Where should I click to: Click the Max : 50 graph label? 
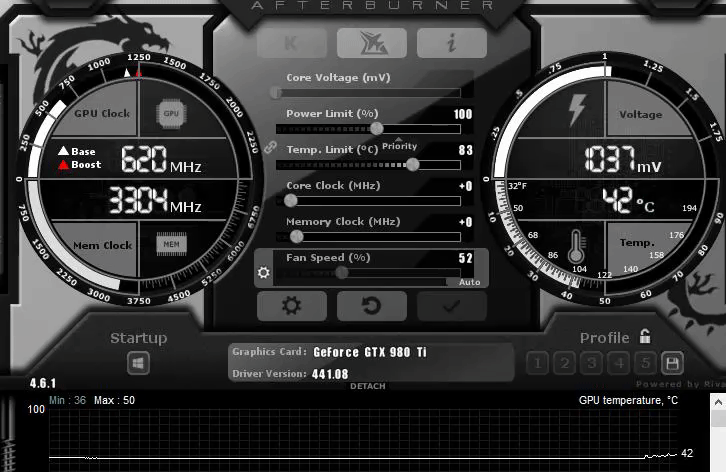pos(114,400)
